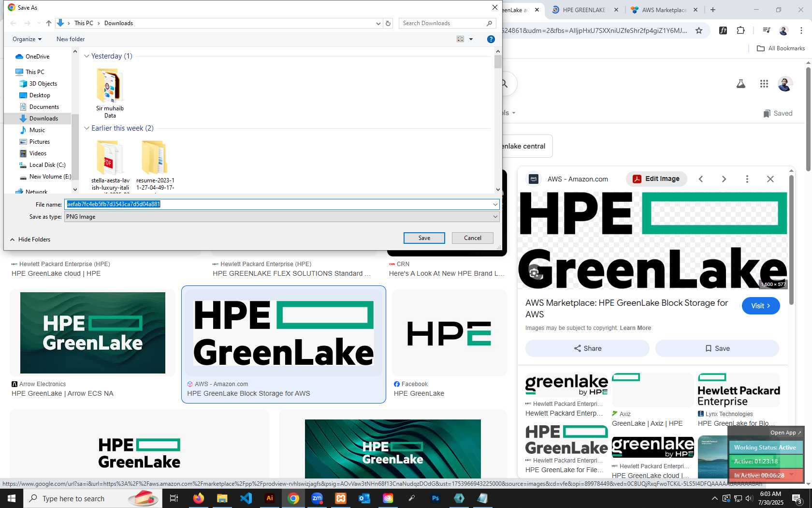Open Google Search Labs flask icon
Viewport: 812px width, 508px height.
point(740,84)
